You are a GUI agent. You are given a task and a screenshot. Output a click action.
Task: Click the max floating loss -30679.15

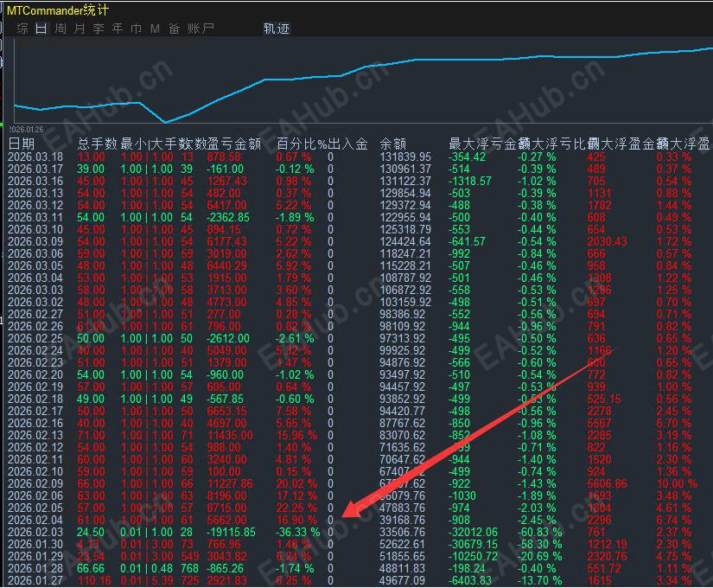(x=473, y=544)
